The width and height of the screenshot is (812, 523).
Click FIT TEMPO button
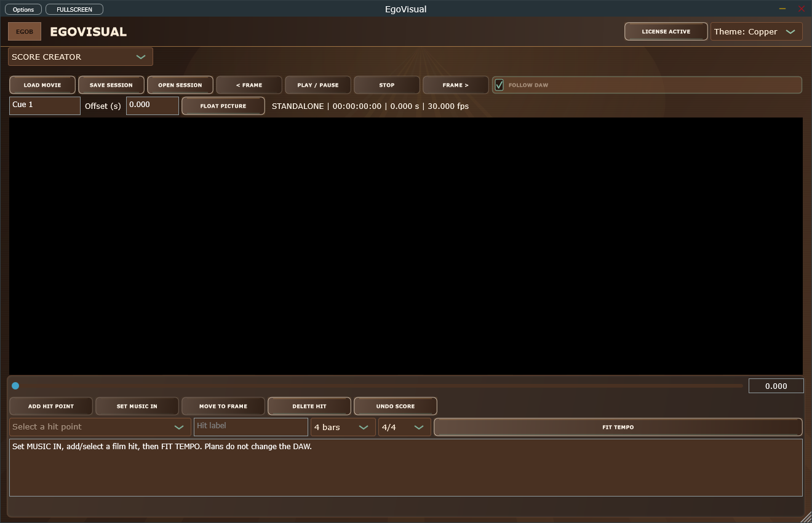pyautogui.click(x=618, y=427)
